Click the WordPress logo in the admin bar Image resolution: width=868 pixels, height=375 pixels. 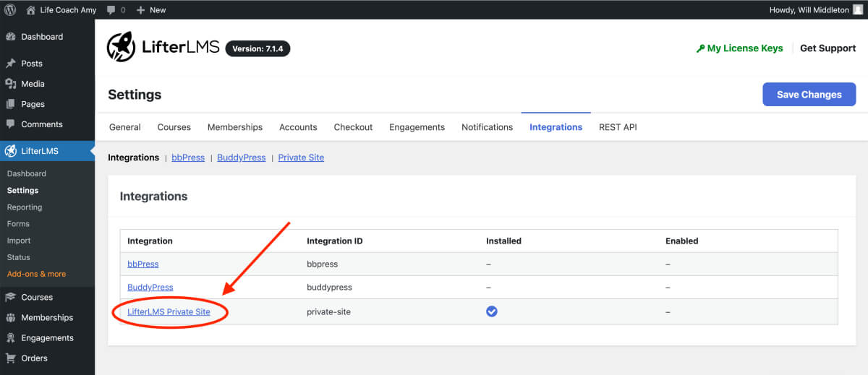10,10
